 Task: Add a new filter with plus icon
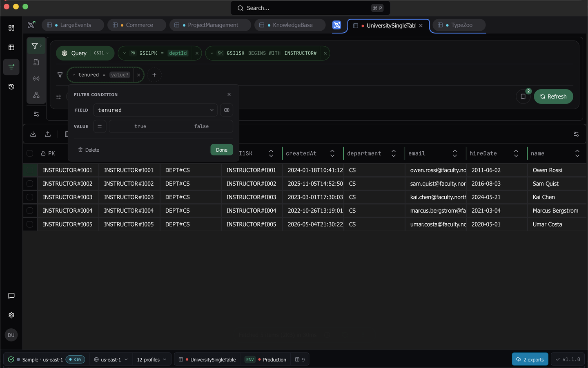pos(154,75)
